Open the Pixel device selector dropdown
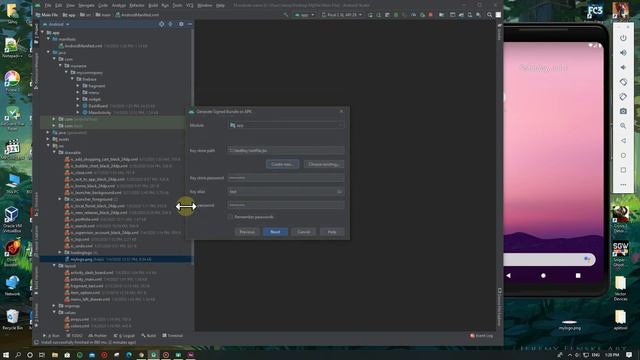Viewport: 640px width, 360px height. coord(342,15)
